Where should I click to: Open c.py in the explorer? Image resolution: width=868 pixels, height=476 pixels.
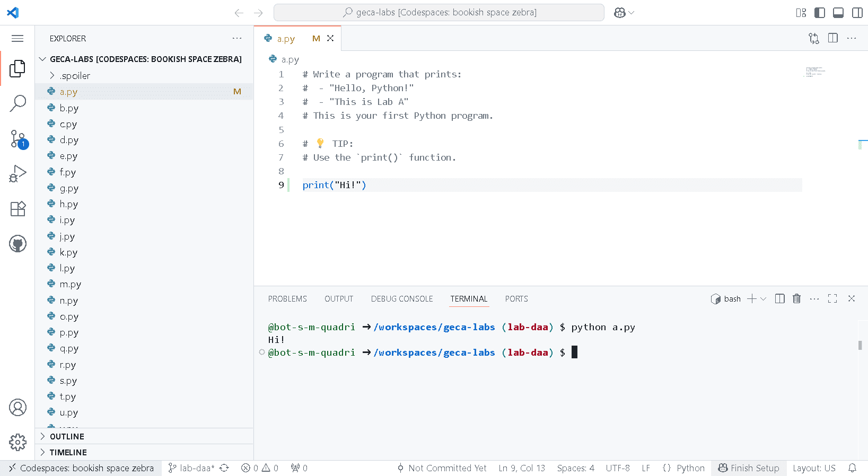pyautogui.click(x=144, y=124)
